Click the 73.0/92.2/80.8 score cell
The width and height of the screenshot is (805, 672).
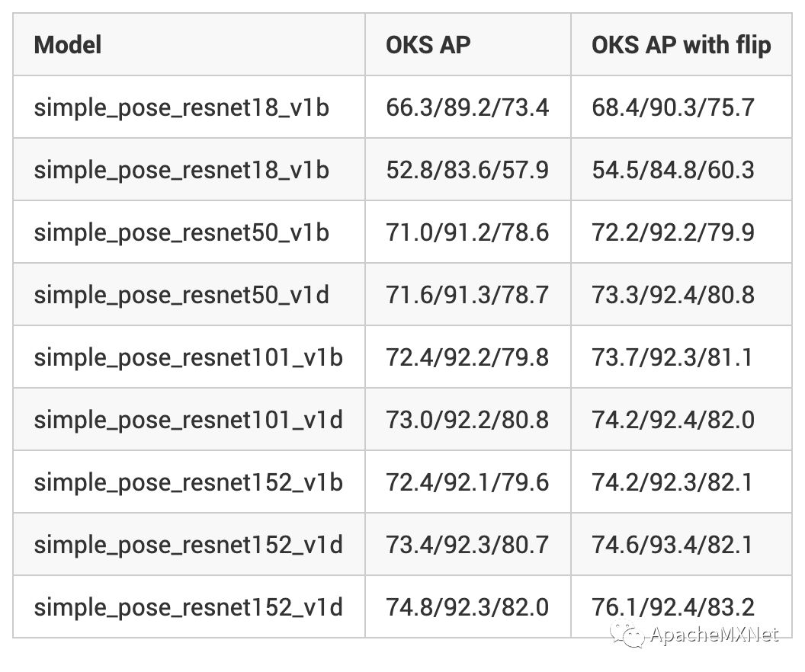pyautogui.click(x=467, y=420)
